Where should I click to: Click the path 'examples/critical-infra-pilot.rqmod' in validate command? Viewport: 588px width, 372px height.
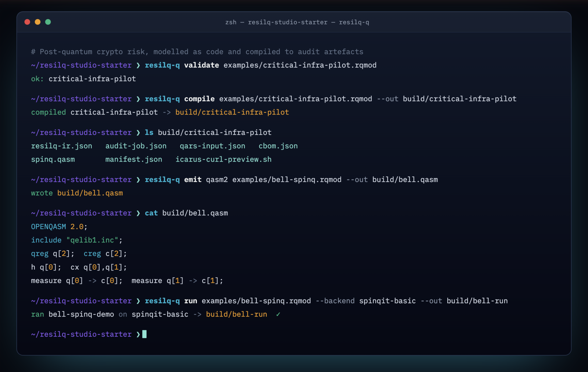click(300, 65)
